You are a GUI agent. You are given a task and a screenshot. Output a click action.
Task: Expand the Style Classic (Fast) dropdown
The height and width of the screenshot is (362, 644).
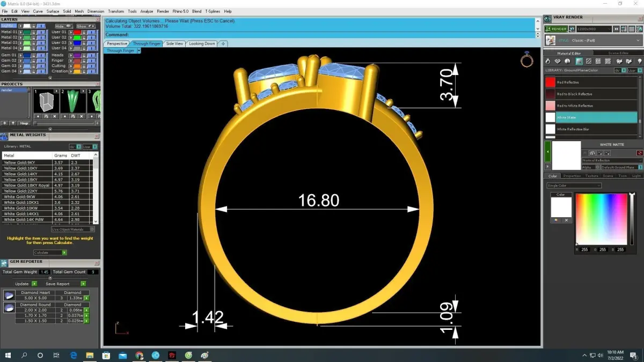594,40
